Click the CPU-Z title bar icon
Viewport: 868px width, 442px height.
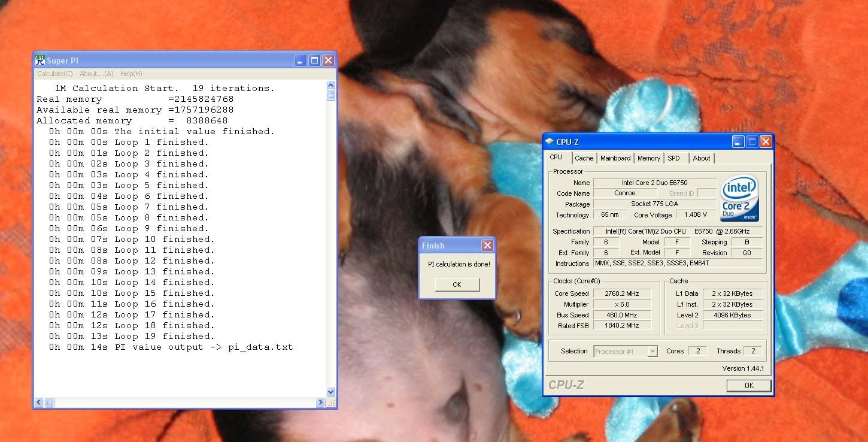coord(550,142)
